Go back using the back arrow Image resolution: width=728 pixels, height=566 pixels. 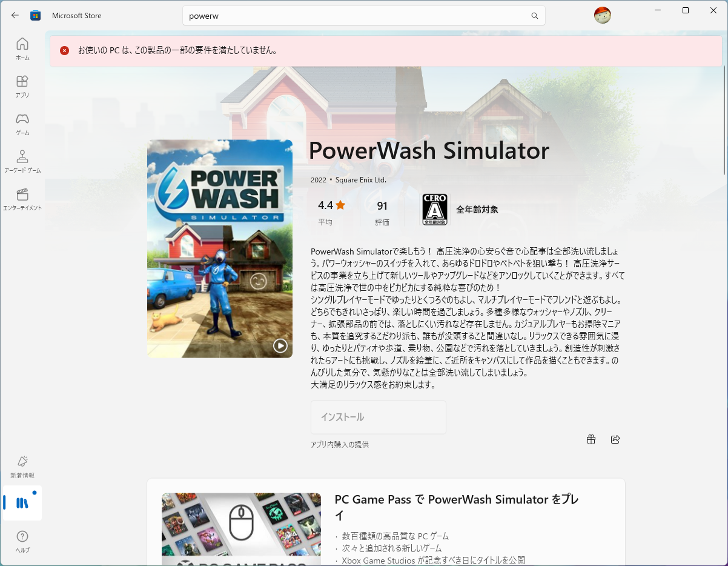pyautogui.click(x=13, y=15)
